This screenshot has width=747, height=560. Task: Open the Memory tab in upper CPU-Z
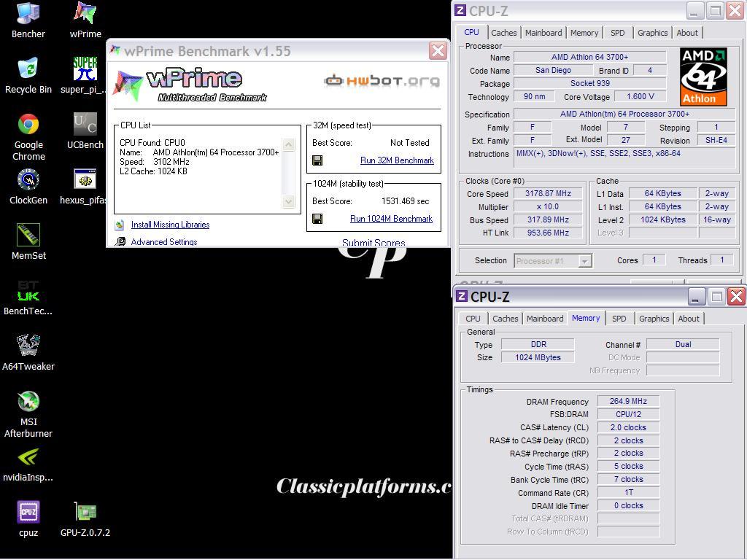tap(584, 33)
